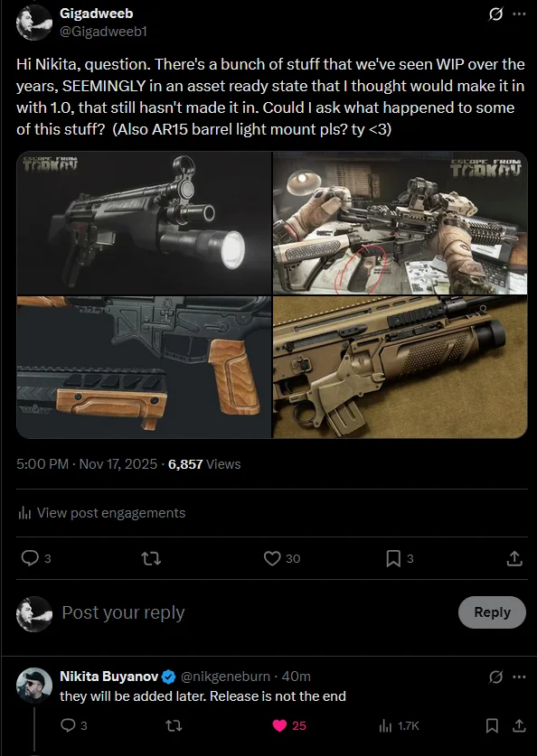
Task: Share the main post
Action: click(514, 558)
